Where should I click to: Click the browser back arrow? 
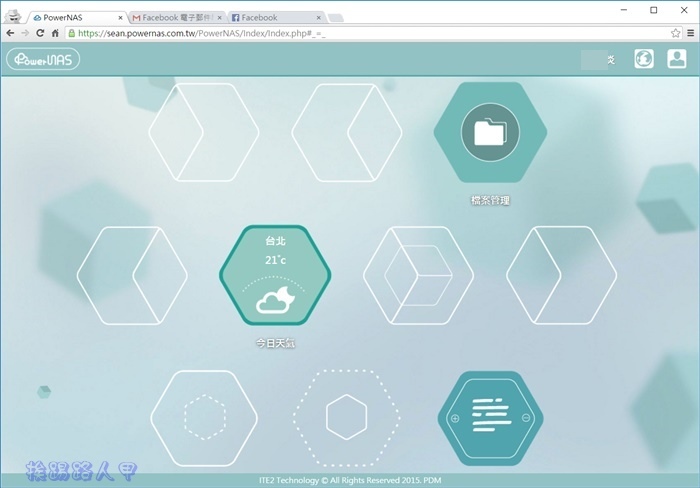coord(10,33)
